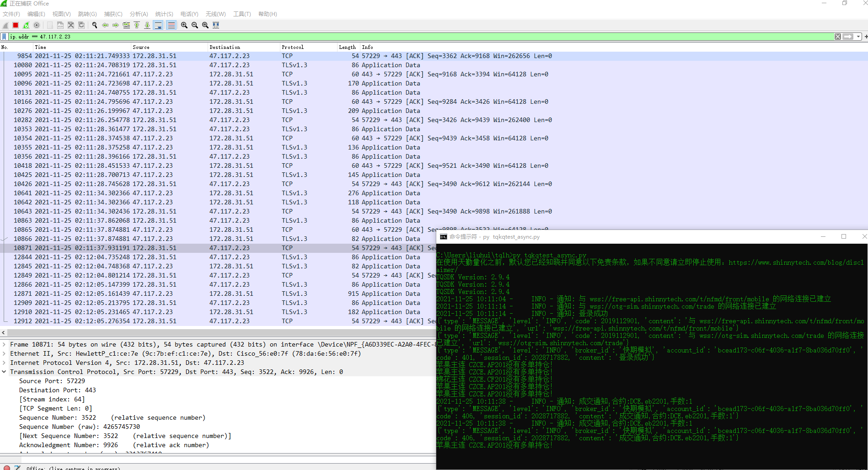Sort packets by the Time column header
The width and height of the screenshot is (868, 470).
tap(82, 47)
